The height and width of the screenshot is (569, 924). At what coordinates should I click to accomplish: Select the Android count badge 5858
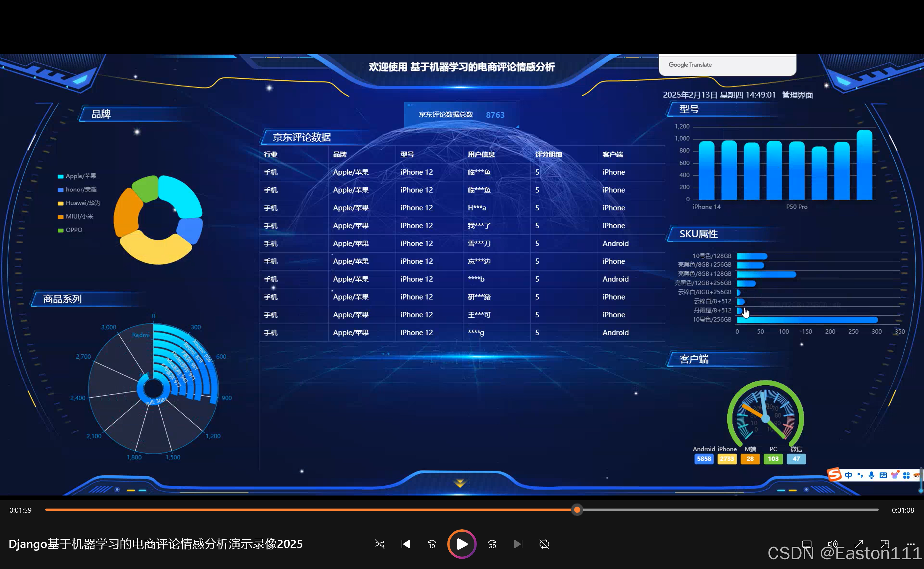click(704, 459)
